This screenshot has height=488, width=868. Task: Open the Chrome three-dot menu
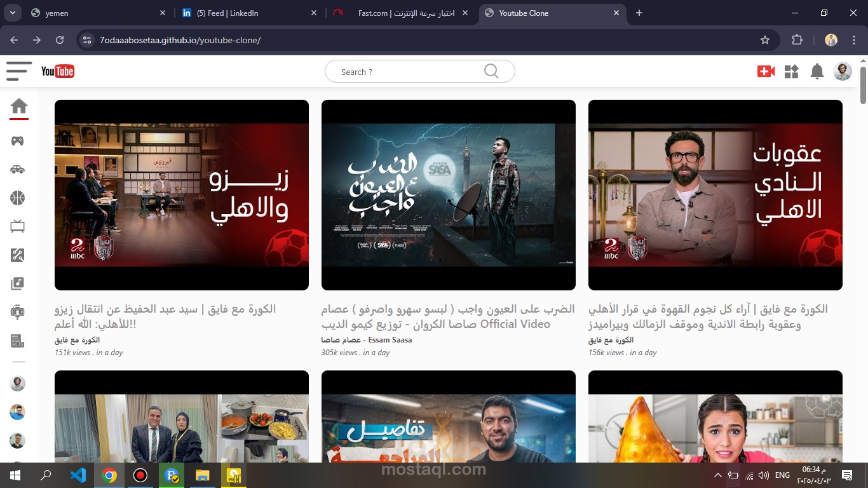853,40
